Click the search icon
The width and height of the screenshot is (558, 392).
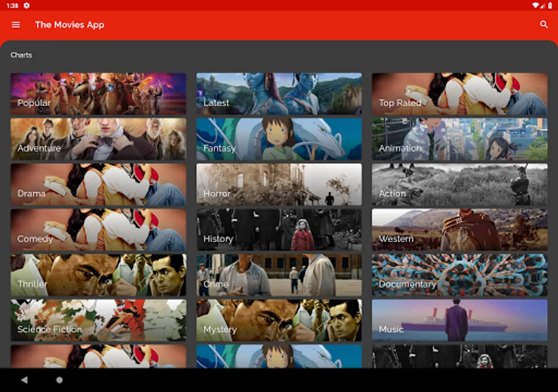coord(543,25)
